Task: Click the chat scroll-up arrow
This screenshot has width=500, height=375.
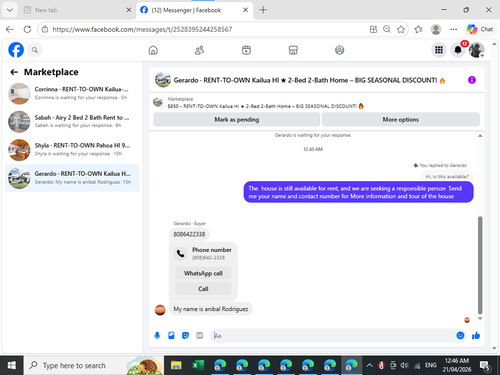Action: coord(480,136)
